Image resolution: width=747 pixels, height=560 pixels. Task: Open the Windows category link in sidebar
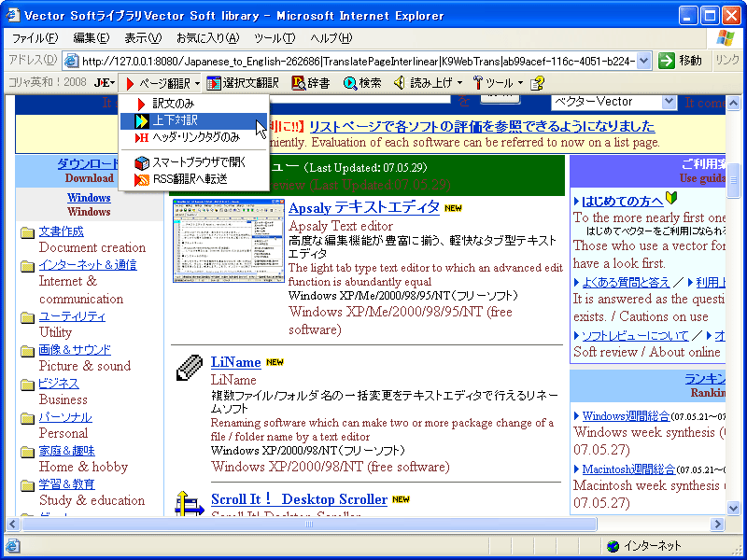[x=89, y=198]
